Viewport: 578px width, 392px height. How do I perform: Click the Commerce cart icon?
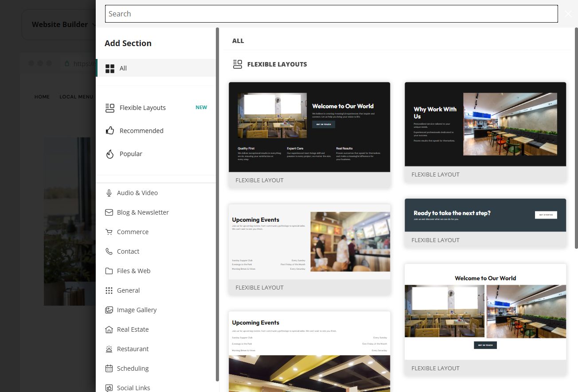(109, 232)
